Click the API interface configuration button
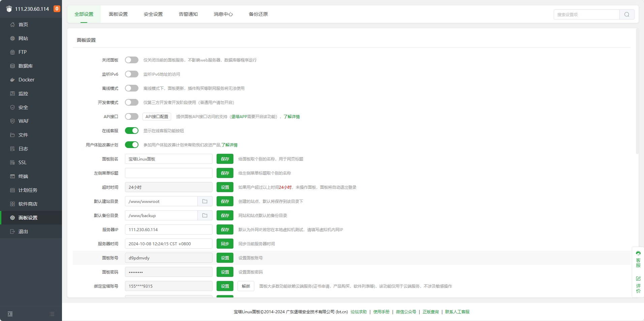 tap(157, 116)
